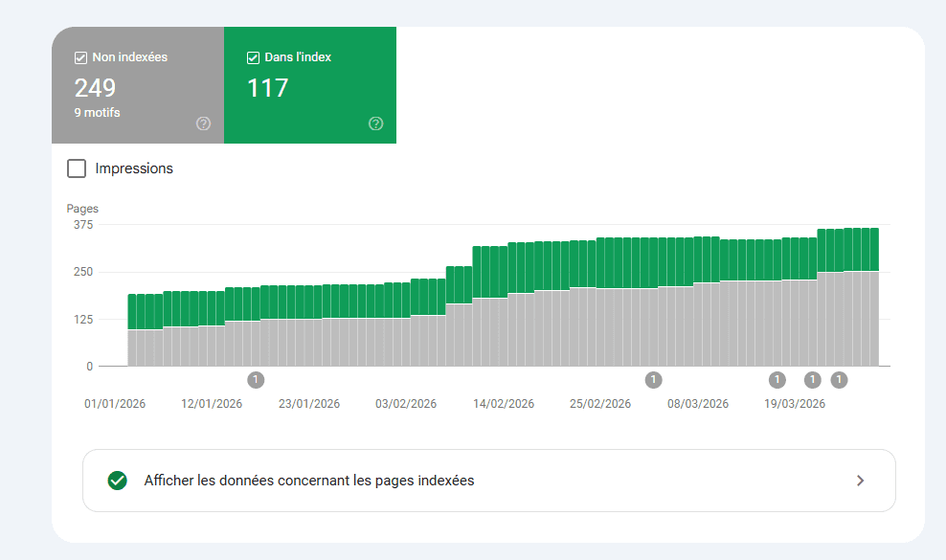This screenshot has width=946, height=560.
Task: Click the 0 y-axis value
Action: (x=90, y=367)
